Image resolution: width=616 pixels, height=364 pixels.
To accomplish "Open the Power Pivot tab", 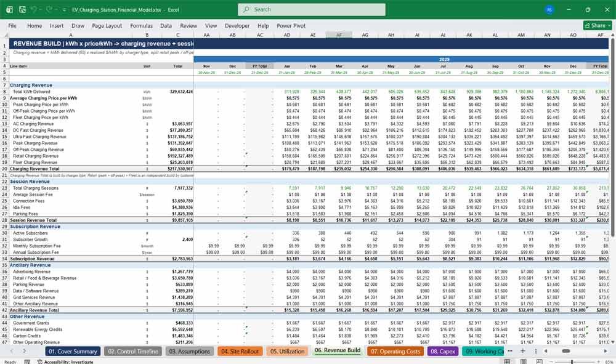I will (291, 25).
